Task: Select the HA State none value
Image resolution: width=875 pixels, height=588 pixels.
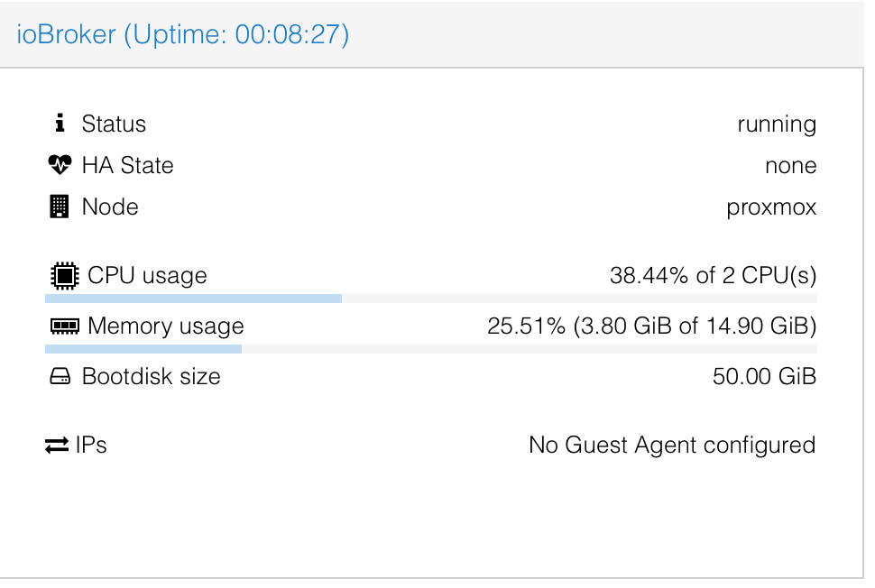Action: click(x=791, y=166)
